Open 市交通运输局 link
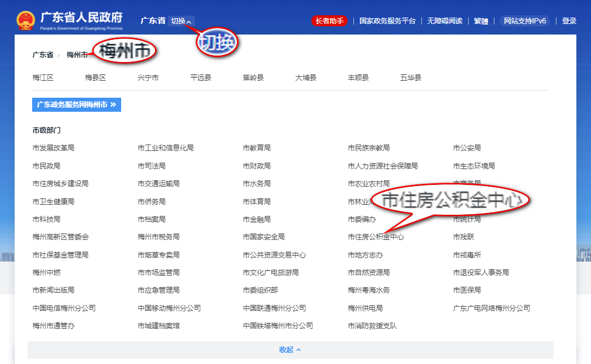Image resolution: width=591 pixels, height=364 pixels. point(159,184)
